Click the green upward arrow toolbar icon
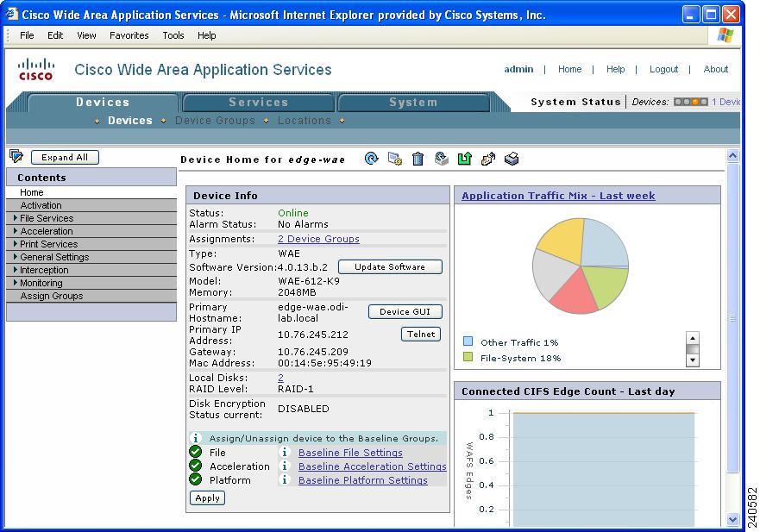 (x=464, y=159)
